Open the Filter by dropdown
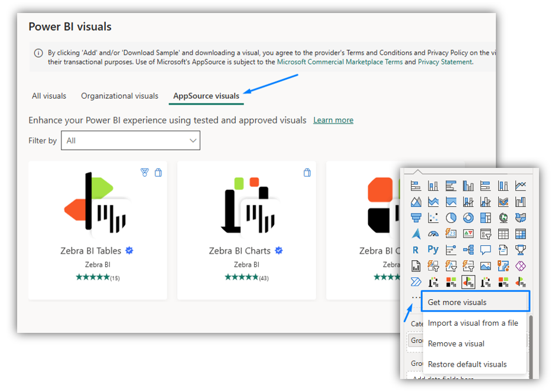Viewport: 552px width, 392px height. 131,141
